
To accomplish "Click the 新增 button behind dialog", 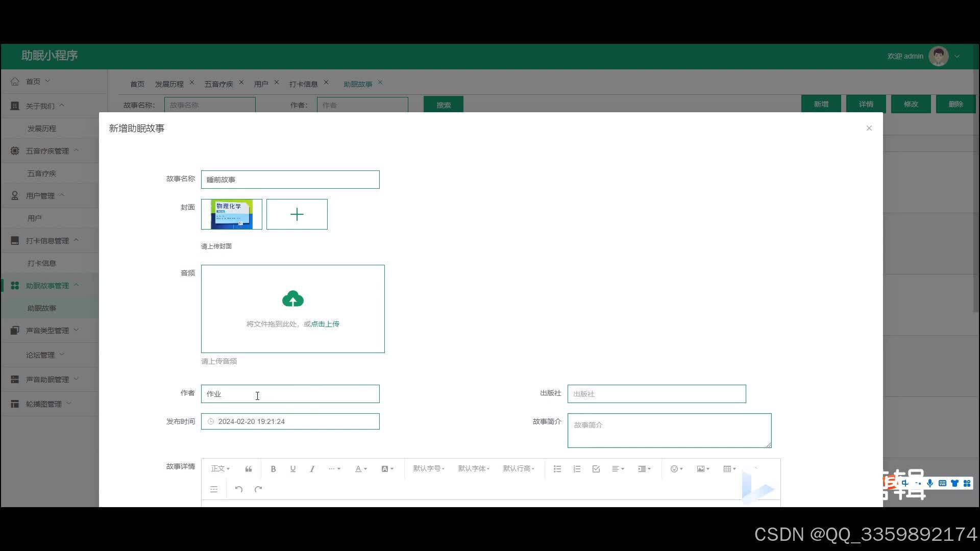I will point(821,104).
